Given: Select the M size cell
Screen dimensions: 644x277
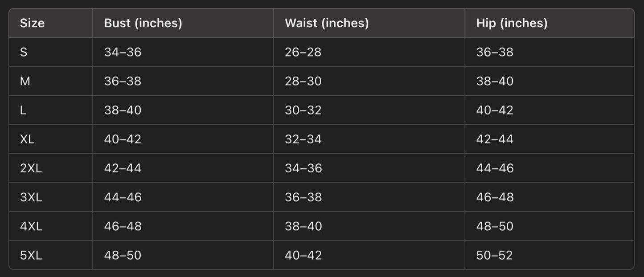Looking at the screenshot, I should [x=25, y=81].
